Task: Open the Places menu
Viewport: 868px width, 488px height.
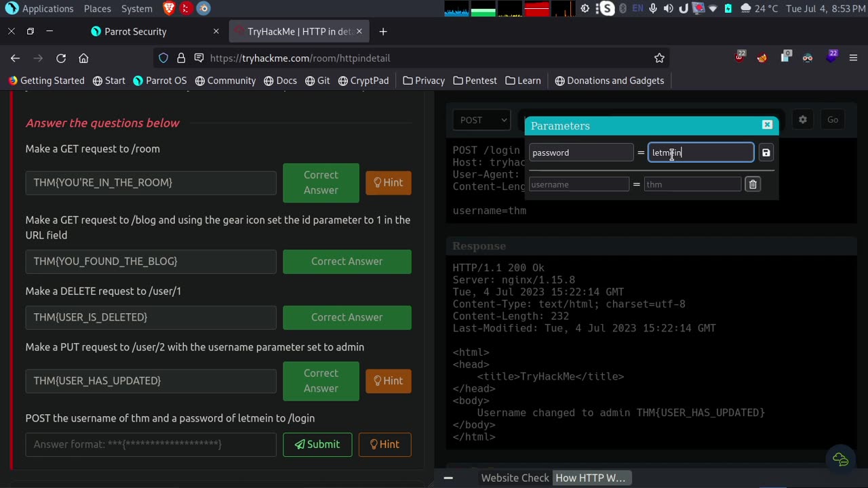Action: pyautogui.click(x=98, y=9)
